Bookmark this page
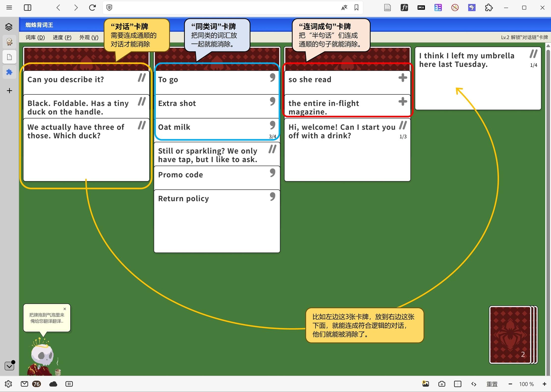The height and width of the screenshot is (392, 551). 356,8
